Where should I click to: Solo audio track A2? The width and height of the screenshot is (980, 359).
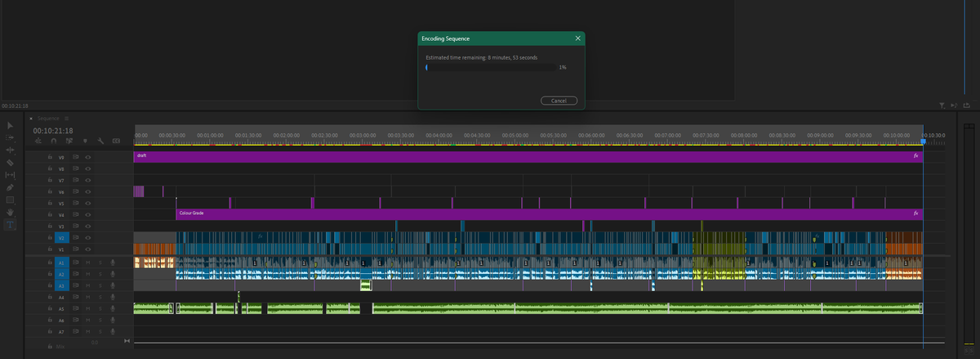100,275
